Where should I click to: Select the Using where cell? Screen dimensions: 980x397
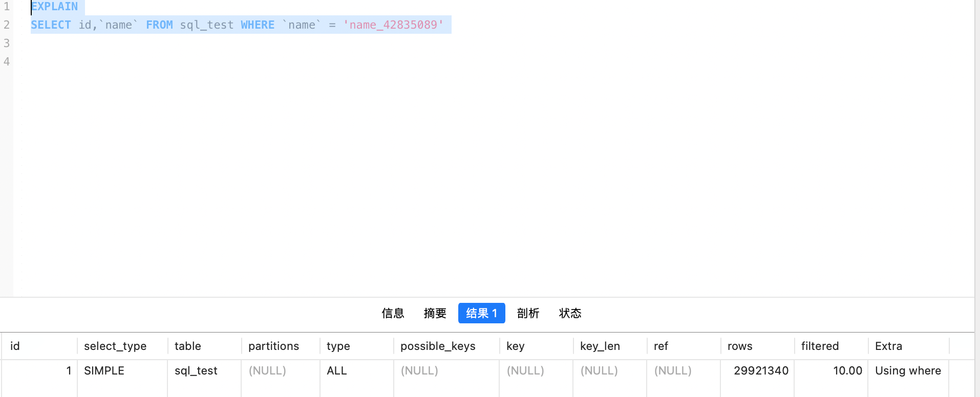click(908, 371)
